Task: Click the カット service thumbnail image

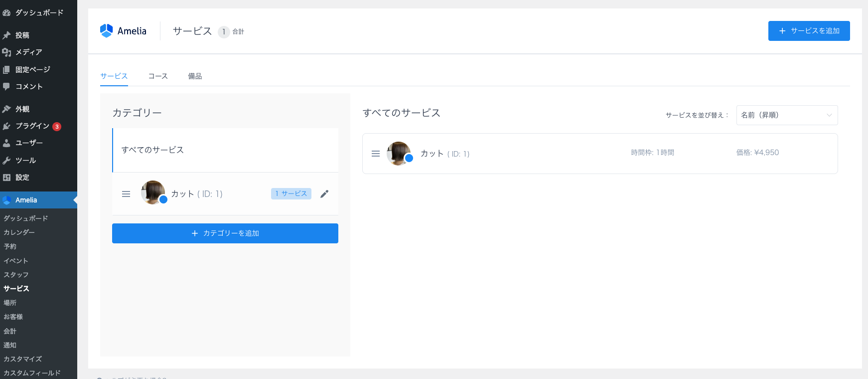Action: pos(399,153)
